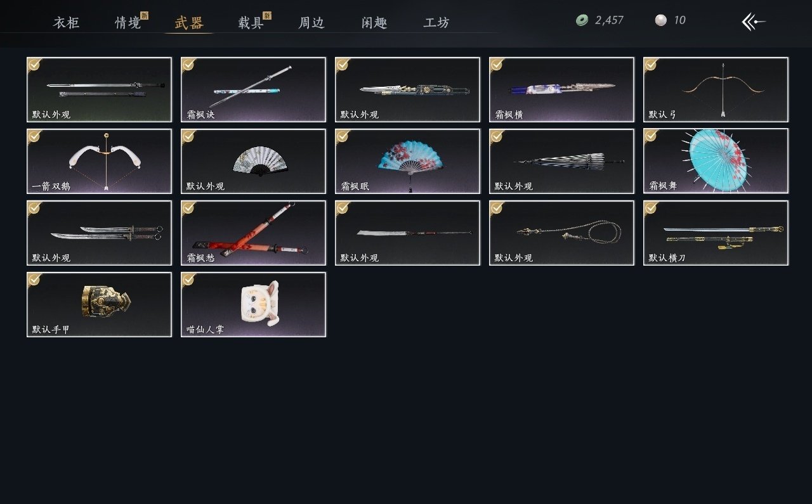Select the 一箭双鹅 goose bow skin
The width and height of the screenshot is (812, 504).
tap(100, 161)
